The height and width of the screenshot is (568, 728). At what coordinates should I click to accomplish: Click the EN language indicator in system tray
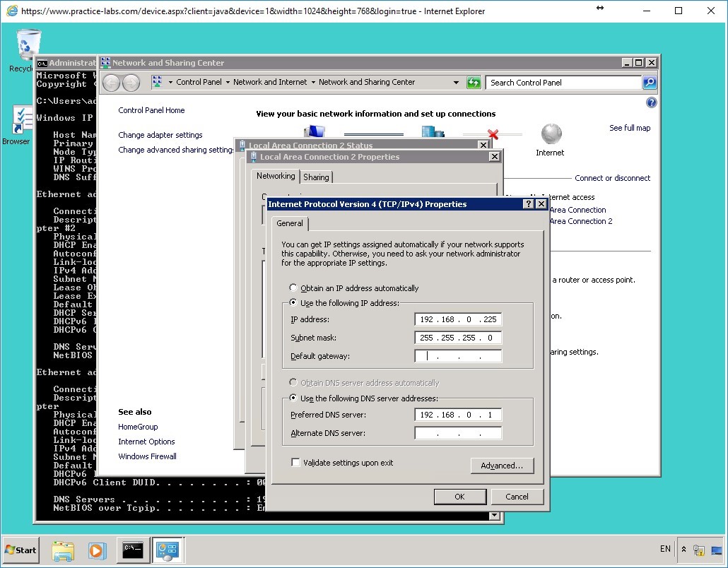[665, 549]
